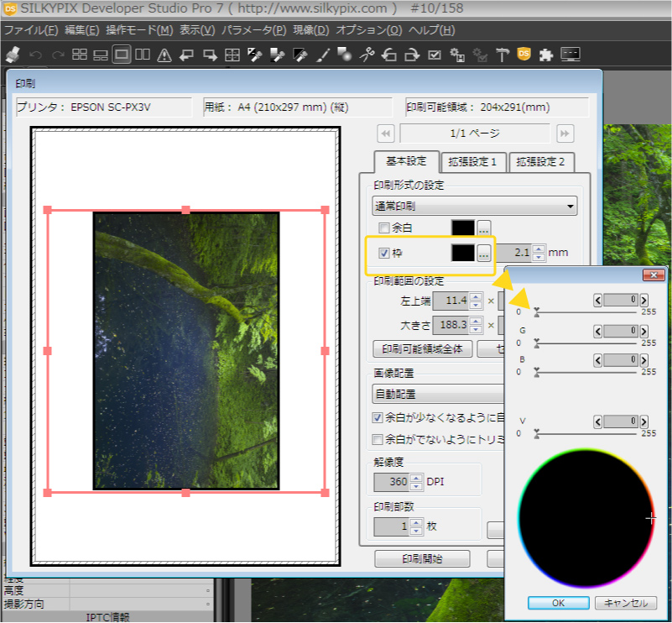Image resolution: width=672 pixels, height=623 pixels.
Task: Increase the 360 DPI resolution spinner
Action: coord(416,478)
